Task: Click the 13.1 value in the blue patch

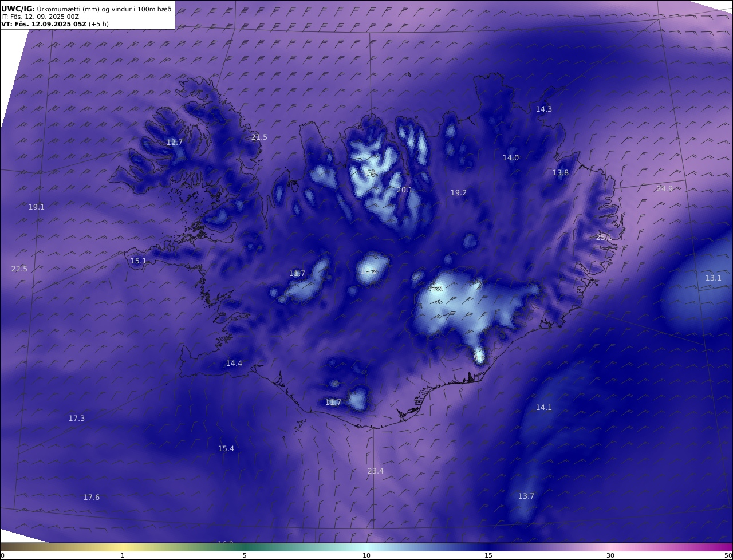Action: [x=714, y=278]
